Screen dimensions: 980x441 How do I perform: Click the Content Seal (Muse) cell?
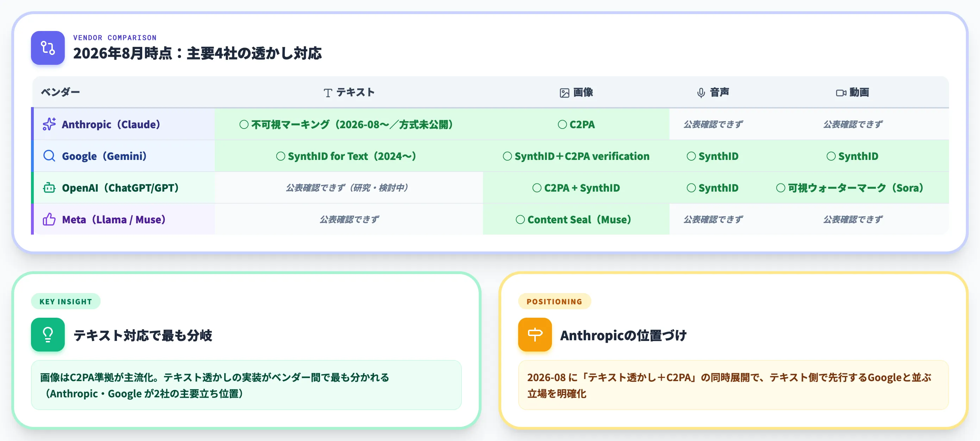click(x=576, y=219)
